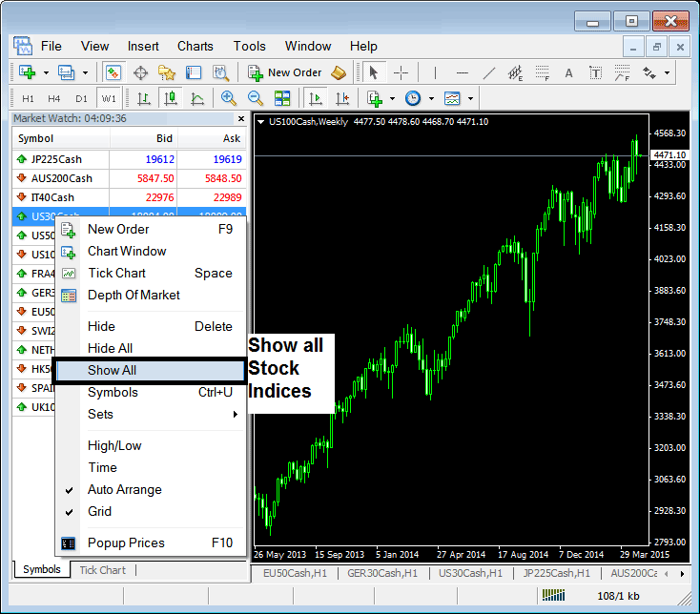Select the Fibonacci retracement tool

coord(542,72)
